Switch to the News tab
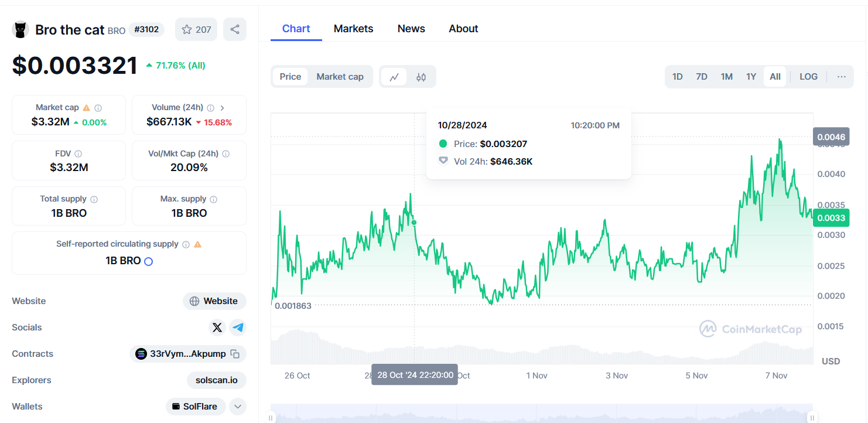This screenshot has width=868, height=423. click(411, 29)
